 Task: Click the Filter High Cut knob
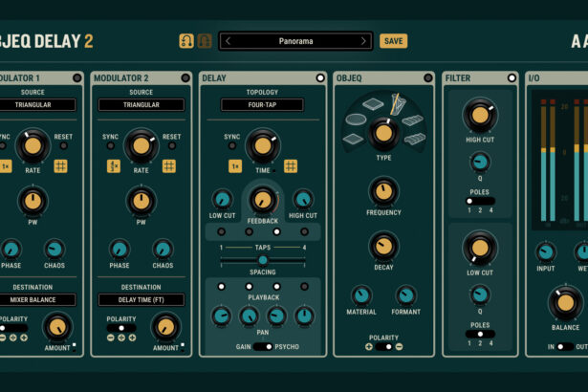click(x=480, y=115)
